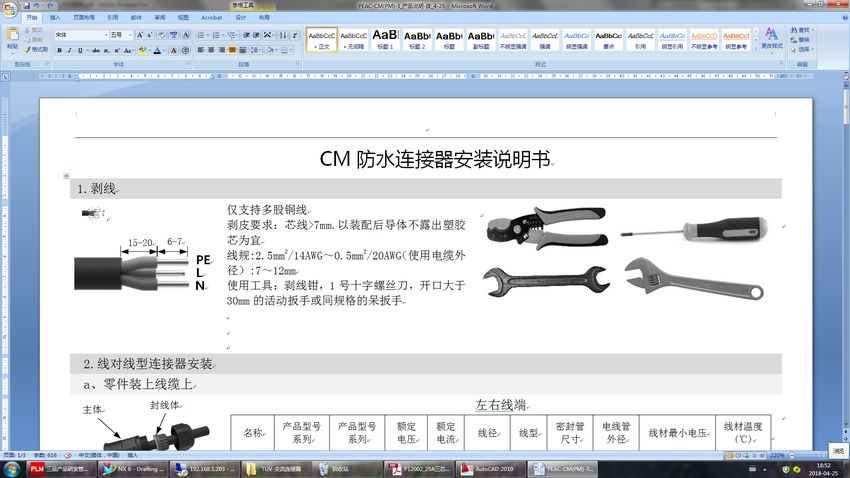Open the Review ribbon tab
This screenshot has width=850, height=478.
(160, 17)
